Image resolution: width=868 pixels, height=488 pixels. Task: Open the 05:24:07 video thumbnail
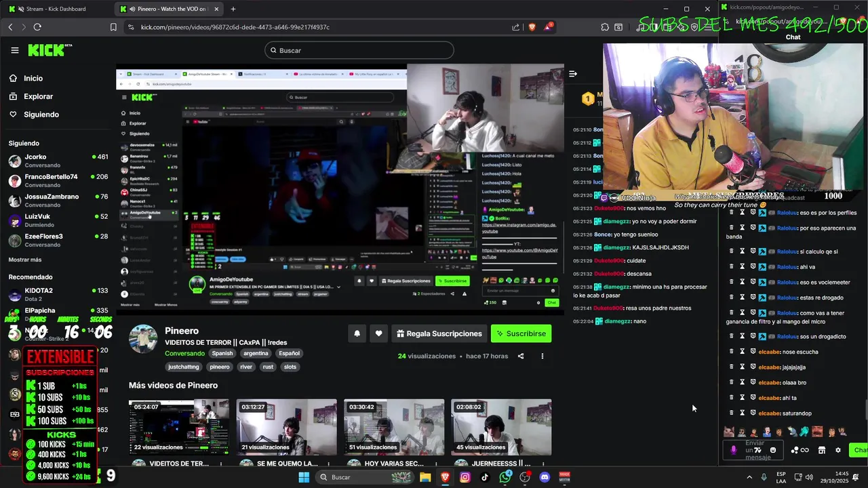tap(179, 427)
